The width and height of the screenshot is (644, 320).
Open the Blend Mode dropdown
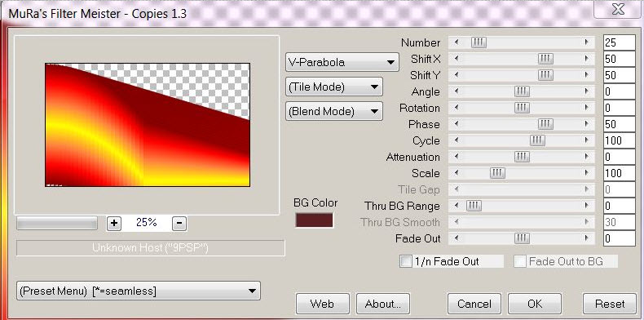click(x=334, y=112)
